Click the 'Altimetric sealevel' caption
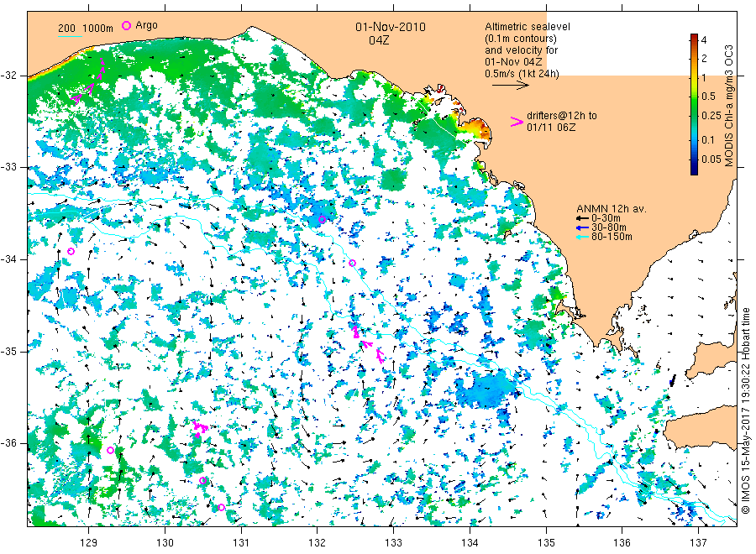 click(x=527, y=27)
